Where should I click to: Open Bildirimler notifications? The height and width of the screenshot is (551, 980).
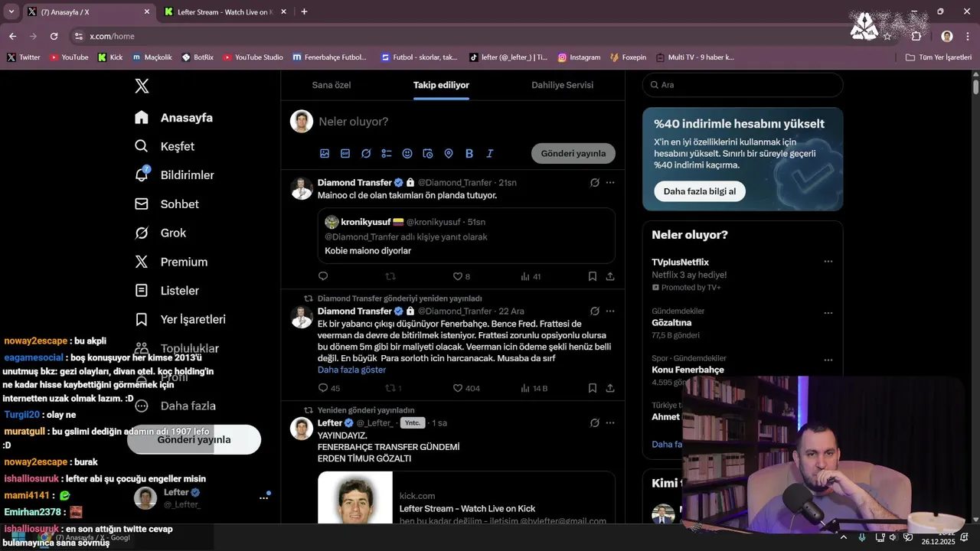pos(175,175)
